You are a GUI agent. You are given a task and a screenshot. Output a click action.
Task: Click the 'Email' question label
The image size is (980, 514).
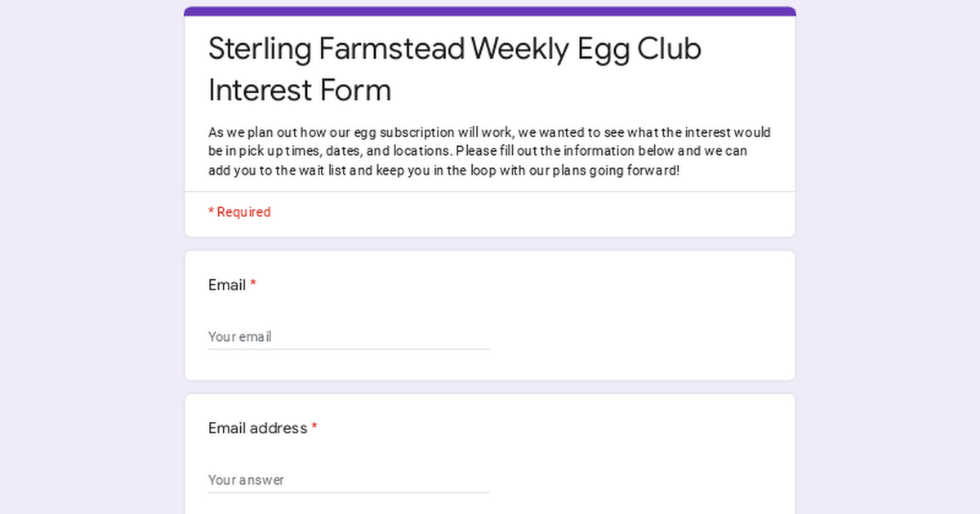[x=227, y=285]
